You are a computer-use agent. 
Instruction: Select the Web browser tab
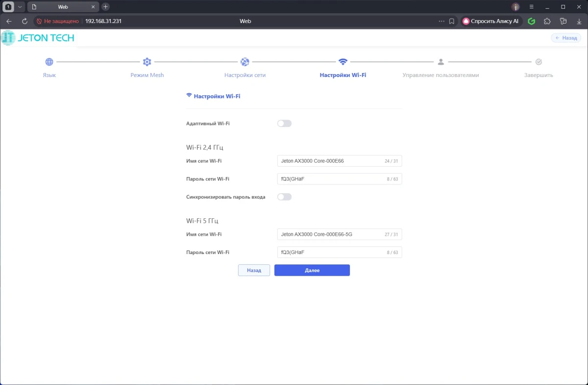click(61, 7)
